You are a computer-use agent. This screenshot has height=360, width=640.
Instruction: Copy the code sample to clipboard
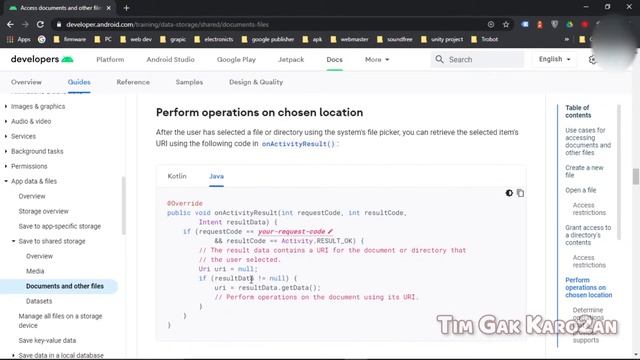point(520,193)
